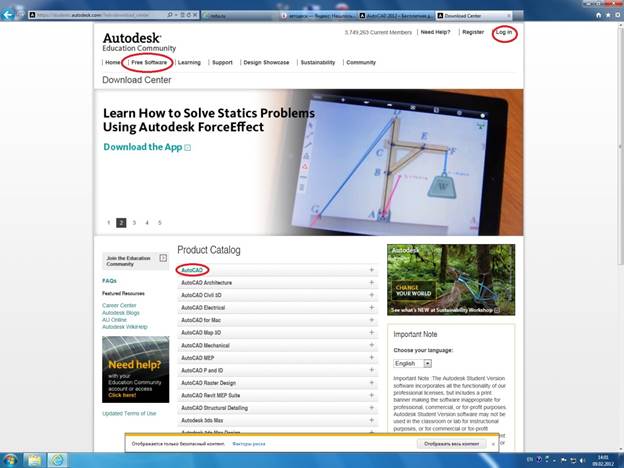This screenshot has width=624, height=468.
Task: Close the yellow security notification bar
Action: [493, 444]
